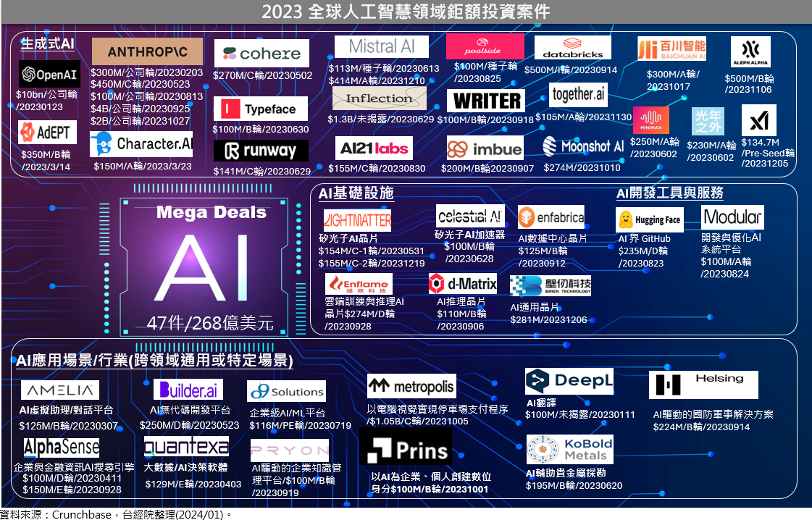
Task: Click the xAI logo
Action: pos(758,120)
